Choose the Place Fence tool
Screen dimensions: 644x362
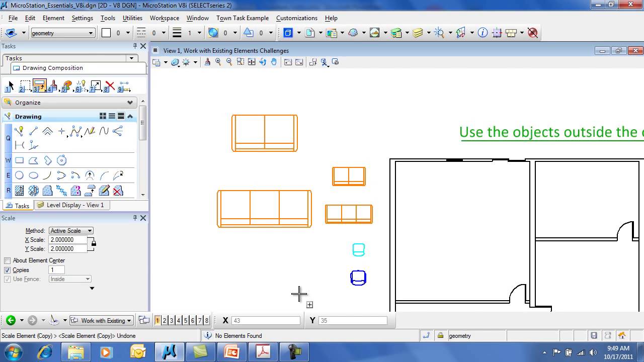pos(25,86)
